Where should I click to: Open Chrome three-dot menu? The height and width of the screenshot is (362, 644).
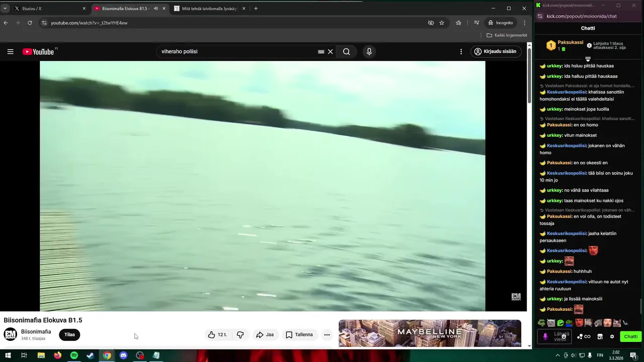pyautogui.click(x=524, y=23)
